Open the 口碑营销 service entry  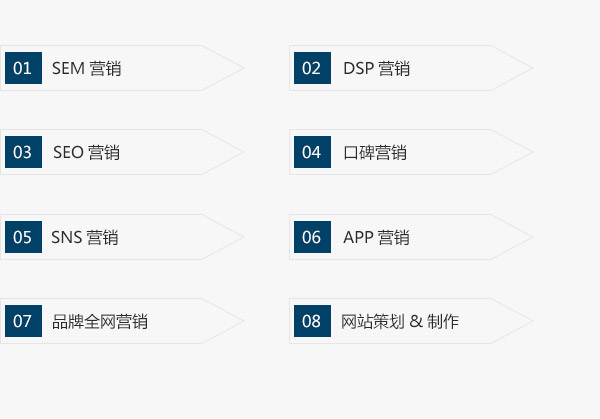tap(375, 152)
